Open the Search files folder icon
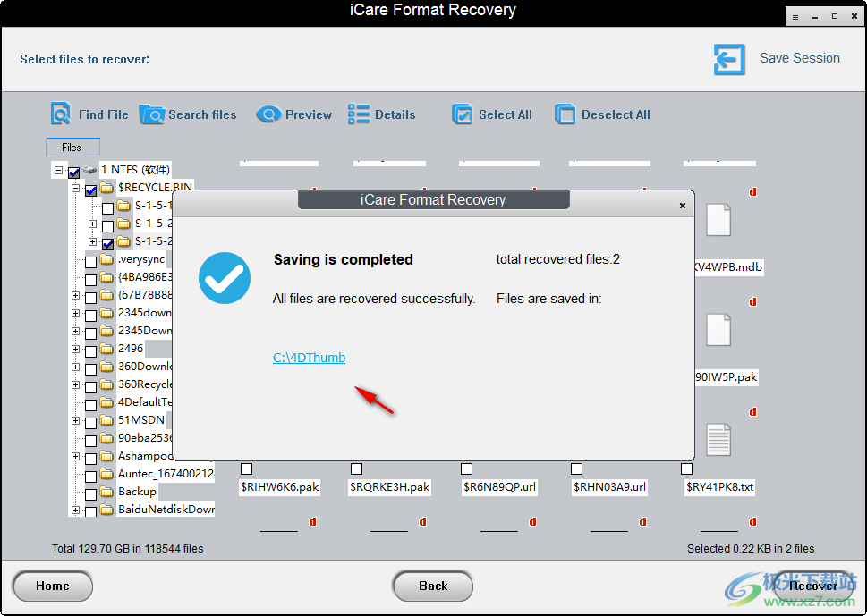 [x=151, y=114]
